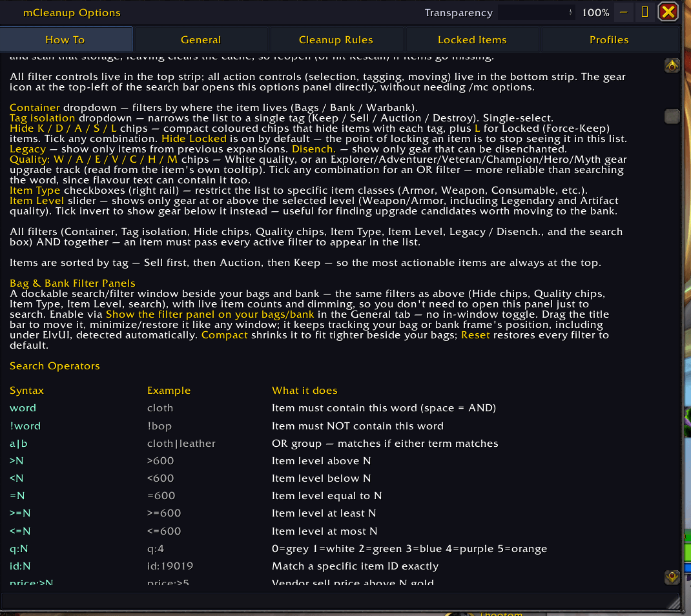Click the mCleanup Options title
Screen dimensions: 691x616
click(x=72, y=13)
